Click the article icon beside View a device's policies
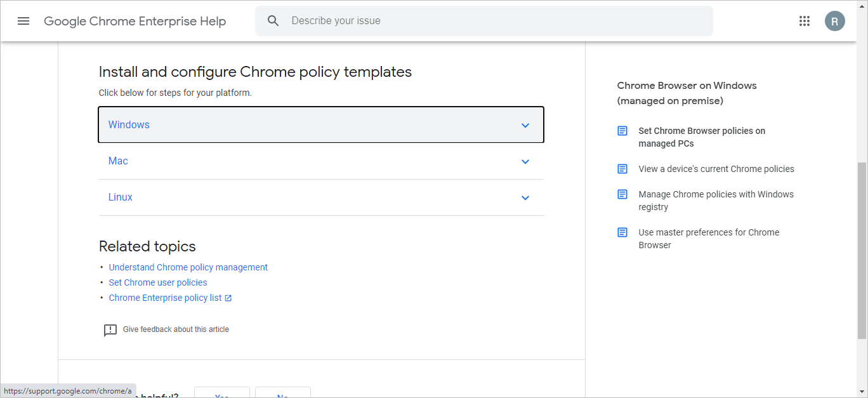This screenshot has height=398, width=868. (621, 168)
